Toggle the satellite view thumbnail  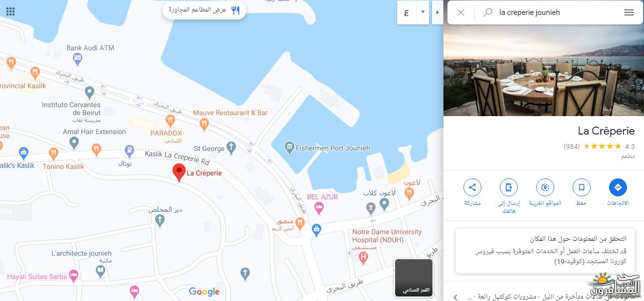[x=414, y=278]
